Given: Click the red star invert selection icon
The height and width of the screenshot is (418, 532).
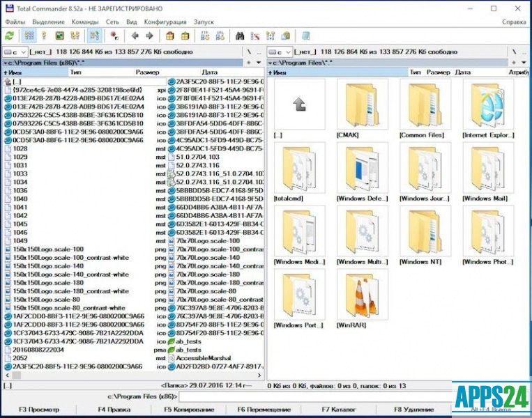Looking at the screenshot, I should [114, 36].
